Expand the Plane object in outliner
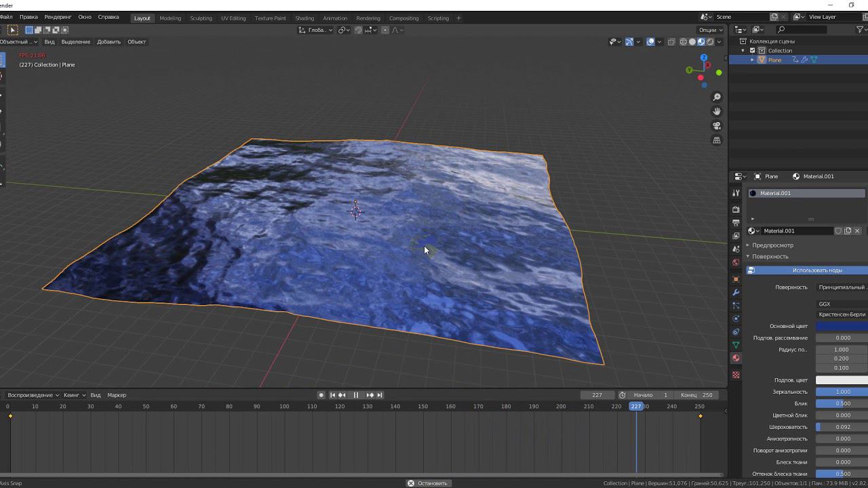Screen dimensions: 868x488 [752, 60]
